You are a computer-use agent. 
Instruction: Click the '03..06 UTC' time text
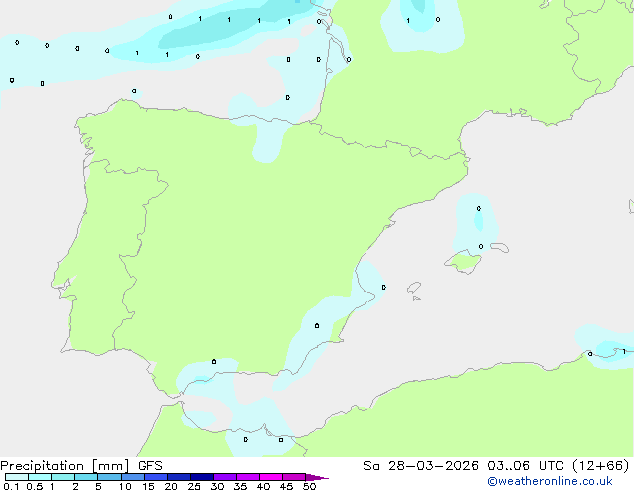525,466
